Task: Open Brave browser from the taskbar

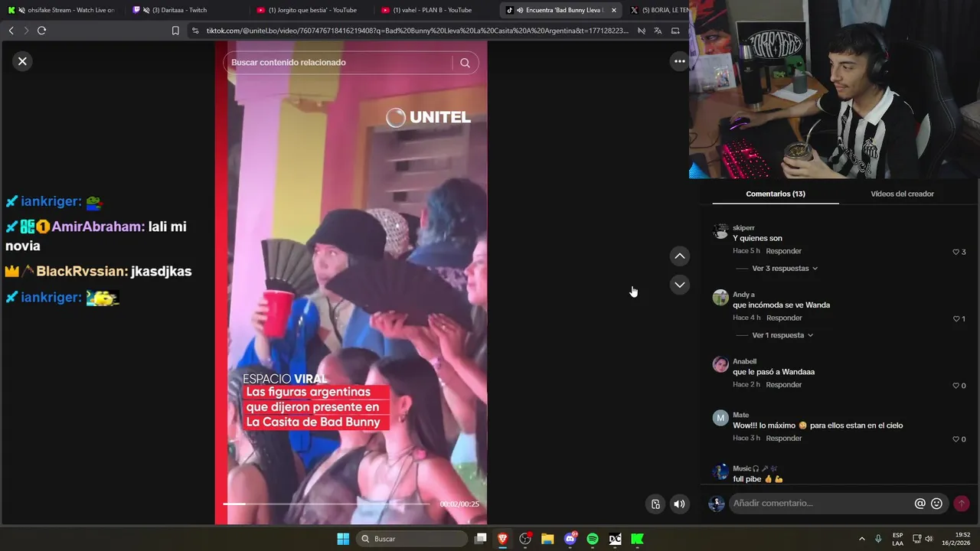Action: 502,539
